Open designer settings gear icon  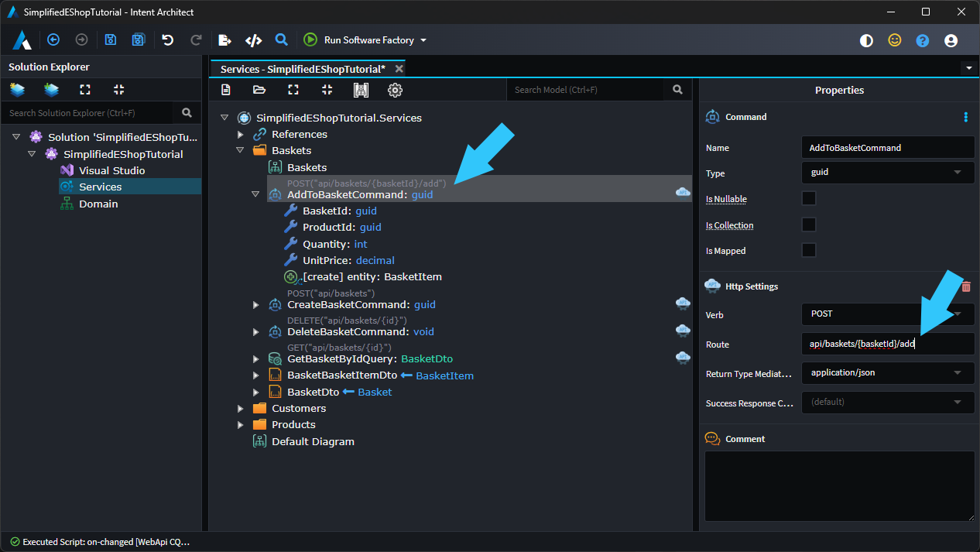395,90
